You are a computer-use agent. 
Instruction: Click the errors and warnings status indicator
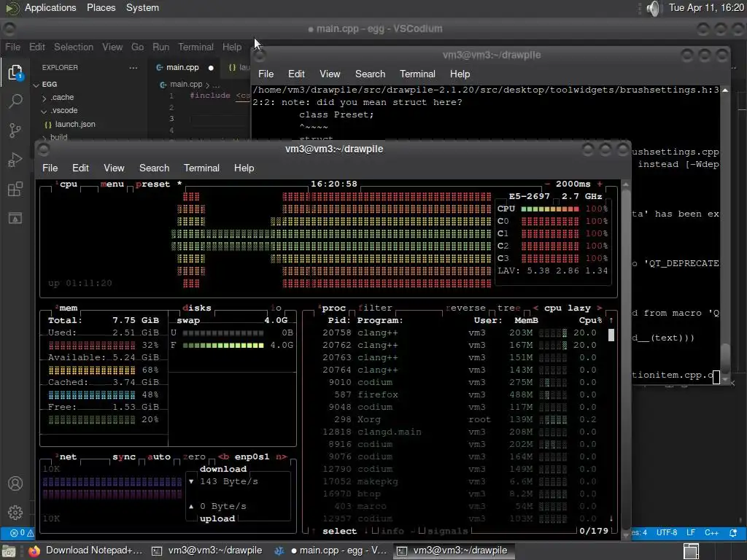coord(22,533)
